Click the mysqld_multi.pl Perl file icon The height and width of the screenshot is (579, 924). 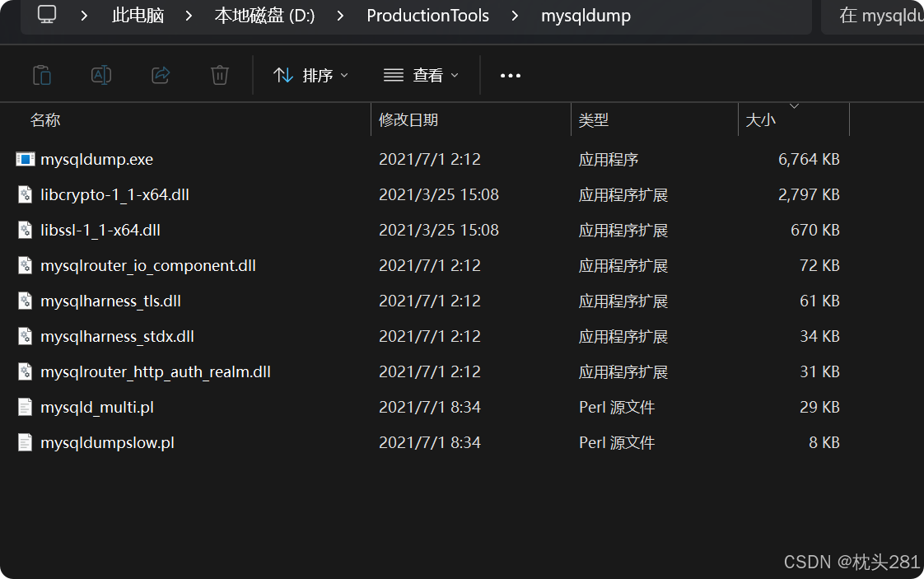[25, 407]
